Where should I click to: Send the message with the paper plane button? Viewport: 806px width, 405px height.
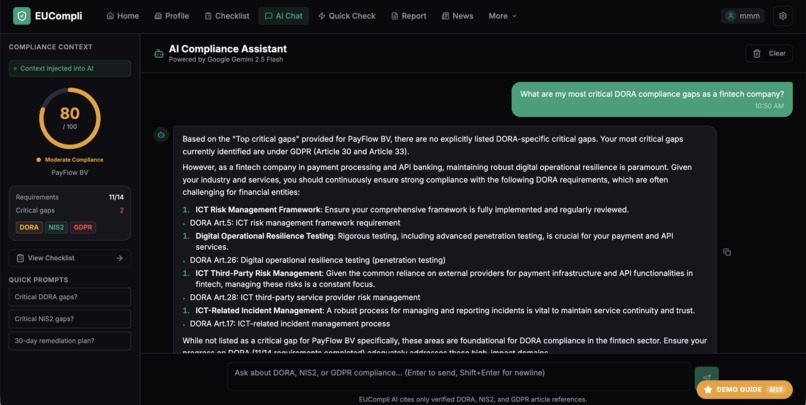[706, 377]
